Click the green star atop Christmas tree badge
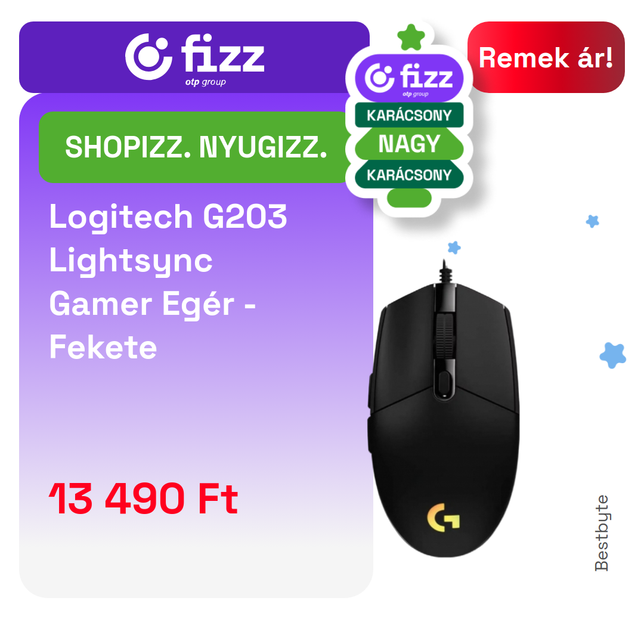Viewport: 644px width, 644px height. click(x=411, y=38)
